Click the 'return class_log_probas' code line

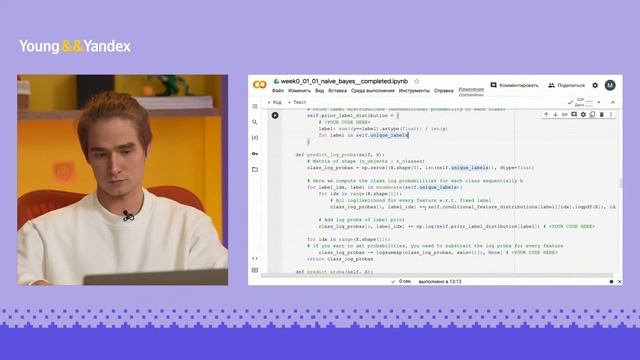(x=340, y=259)
